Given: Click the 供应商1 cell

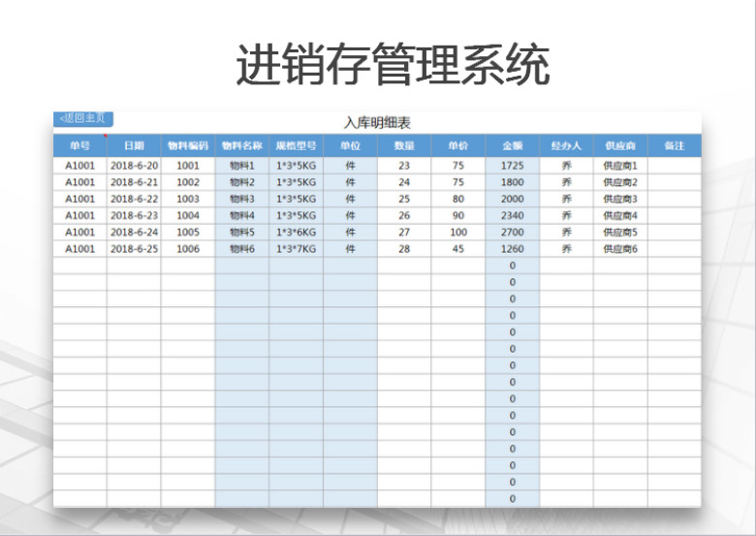Looking at the screenshot, I should pos(620,166).
